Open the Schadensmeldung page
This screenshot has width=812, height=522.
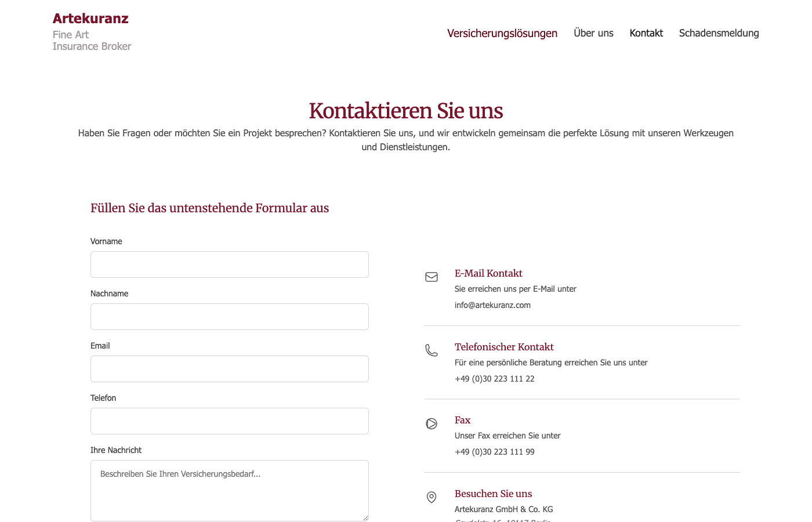coord(719,33)
